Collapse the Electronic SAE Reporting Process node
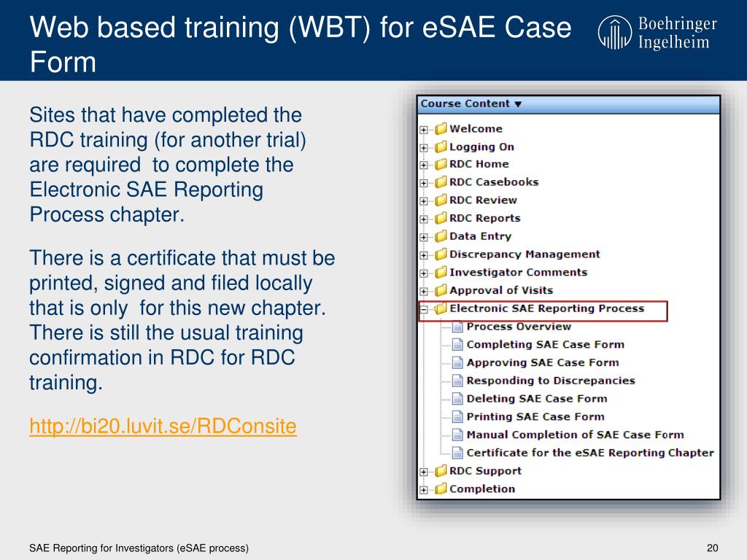The width and height of the screenshot is (747, 560). (x=424, y=309)
